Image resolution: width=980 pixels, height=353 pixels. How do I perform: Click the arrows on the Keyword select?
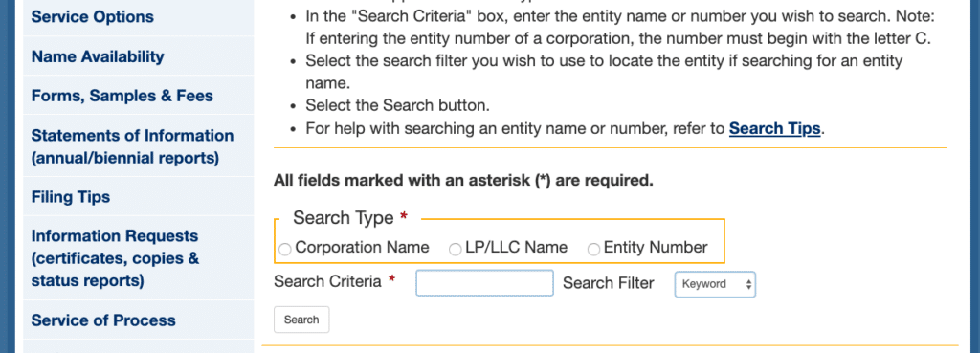(x=748, y=284)
